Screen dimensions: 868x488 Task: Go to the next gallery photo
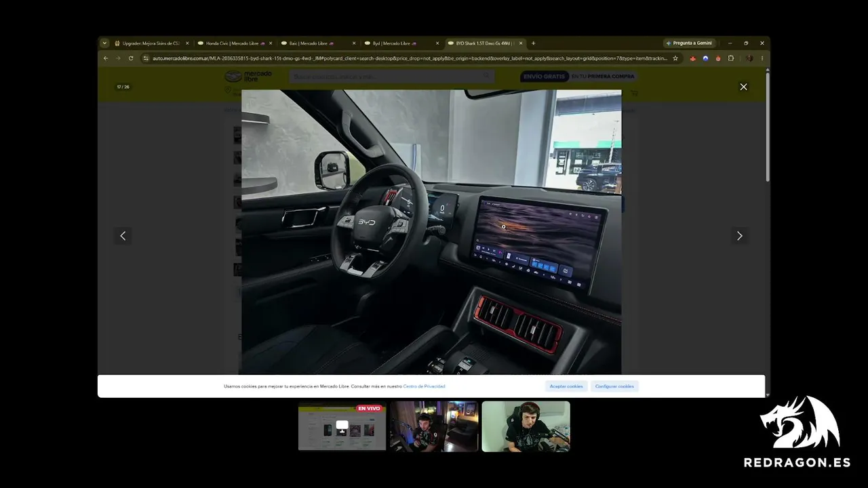(739, 236)
